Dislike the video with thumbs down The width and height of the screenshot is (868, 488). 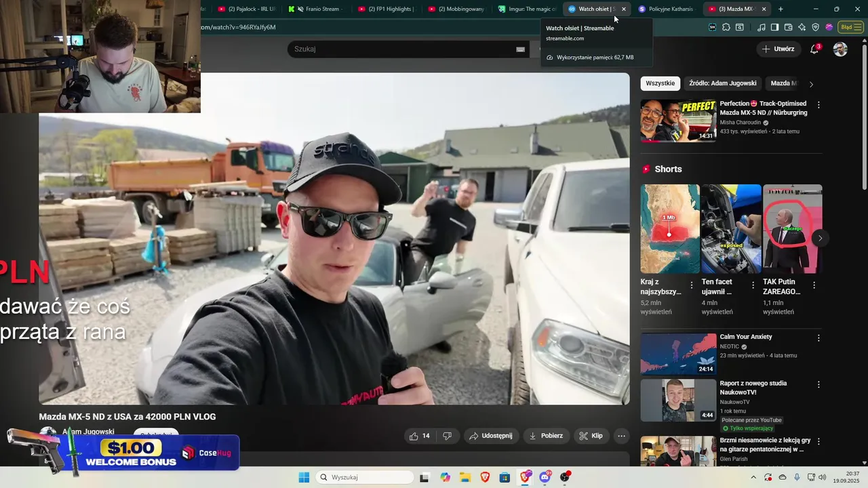(447, 436)
